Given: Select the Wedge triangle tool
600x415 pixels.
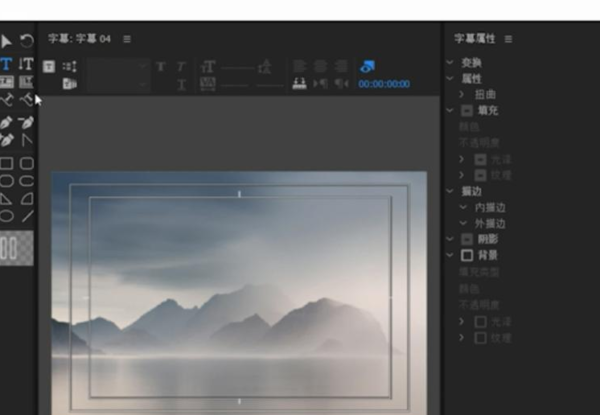Looking at the screenshot, I should coord(6,199).
